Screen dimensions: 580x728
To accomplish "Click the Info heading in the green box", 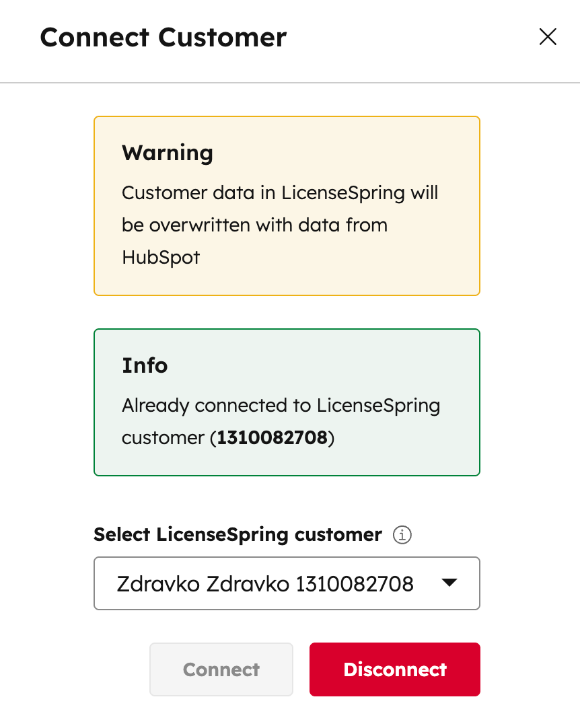I will pyautogui.click(x=145, y=365).
